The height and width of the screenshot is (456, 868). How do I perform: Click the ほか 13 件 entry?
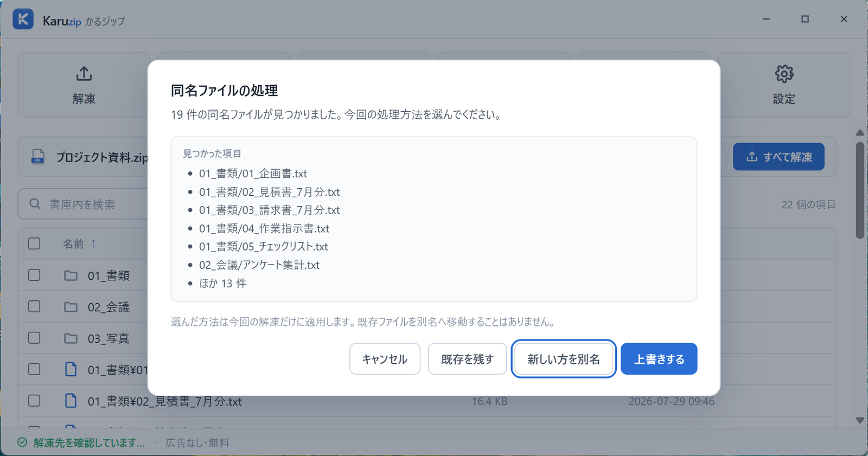(x=222, y=283)
